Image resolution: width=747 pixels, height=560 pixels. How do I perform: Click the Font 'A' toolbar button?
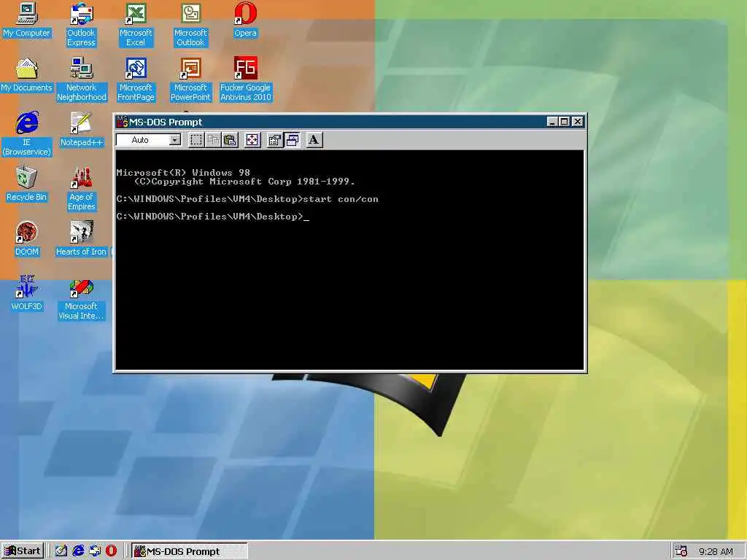(x=314, y=140)
